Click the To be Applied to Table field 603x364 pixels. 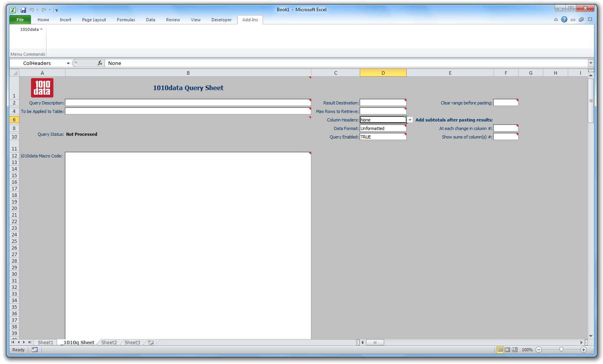[x=188, y=111]
